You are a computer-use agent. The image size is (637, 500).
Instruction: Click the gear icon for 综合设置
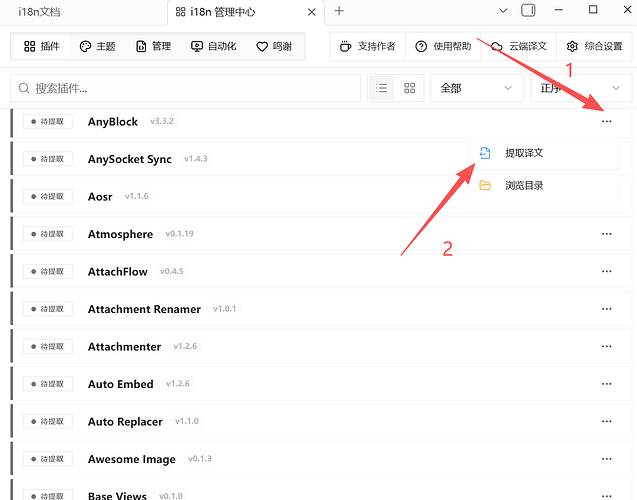click(x=572, y=46)
